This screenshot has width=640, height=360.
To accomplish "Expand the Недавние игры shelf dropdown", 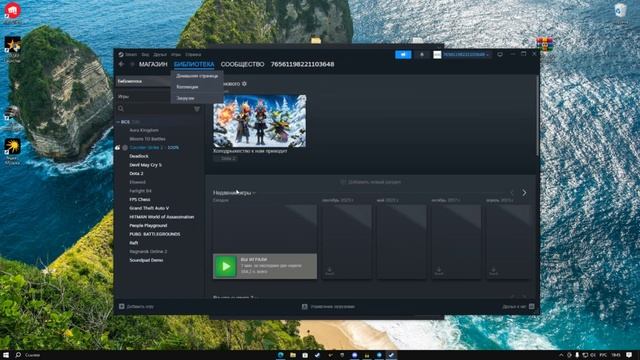I will click(234, 193).
